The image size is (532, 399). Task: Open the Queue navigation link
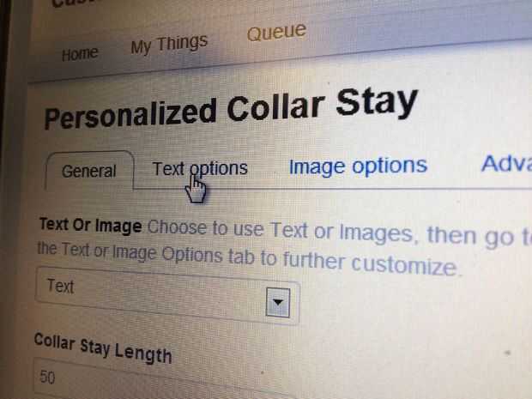pos(276,32)
